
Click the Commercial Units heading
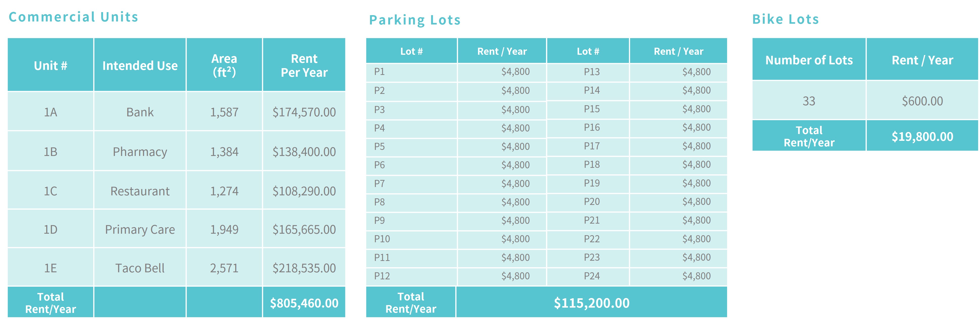[74, 17]
